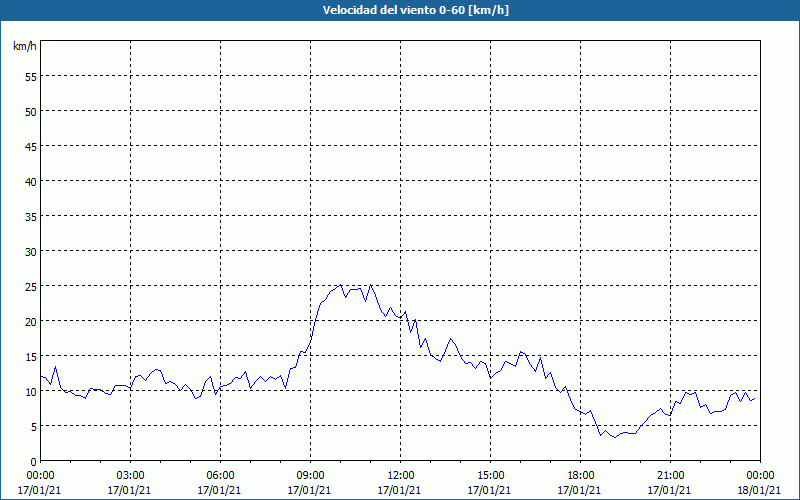Select the 45 y-axis tick label
Screen dimensions: 800x500
(31, 146)
